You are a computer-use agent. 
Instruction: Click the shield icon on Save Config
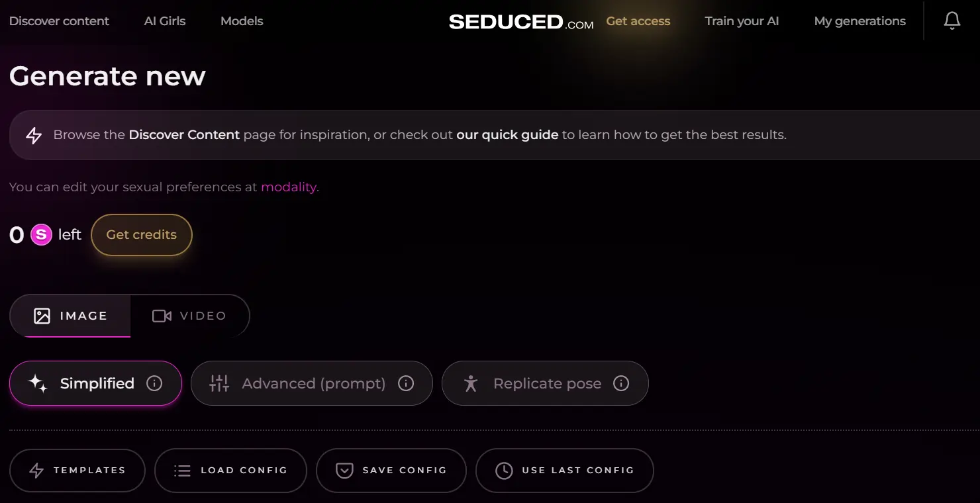click(344, 470)
